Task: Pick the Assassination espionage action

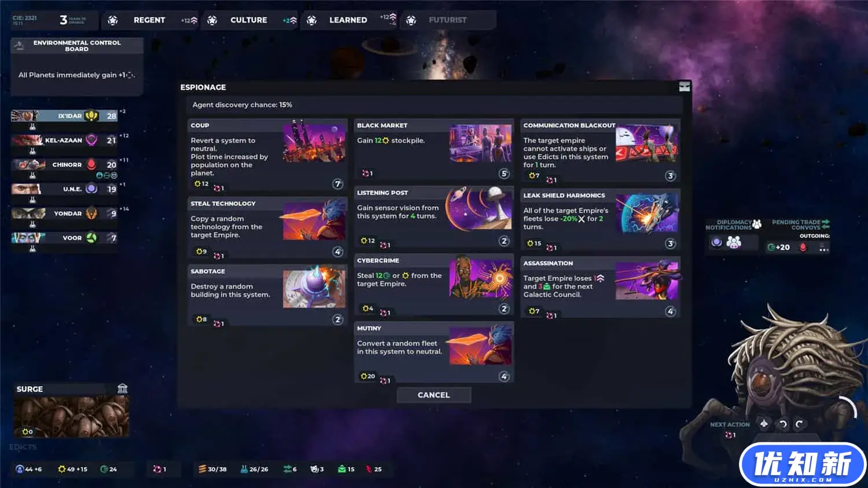Action: (600, 288)
